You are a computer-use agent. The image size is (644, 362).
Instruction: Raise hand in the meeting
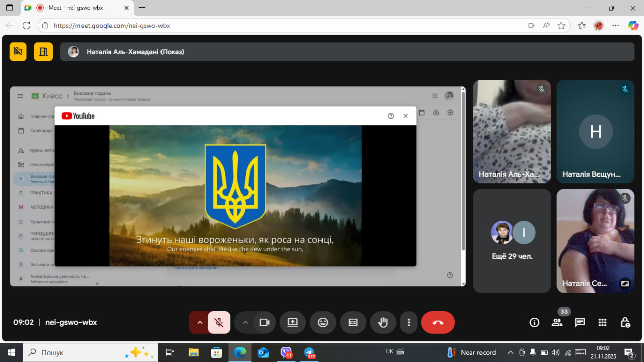(383, 323)
